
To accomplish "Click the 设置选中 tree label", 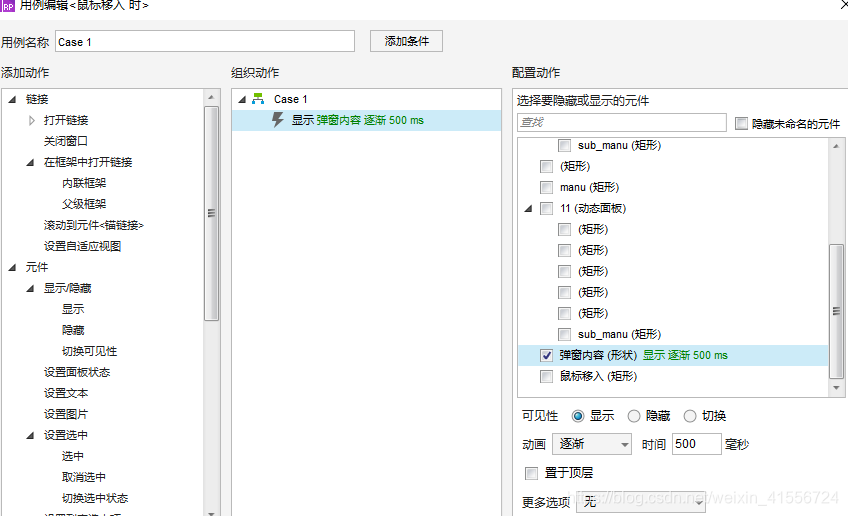I will pos(65,435).
